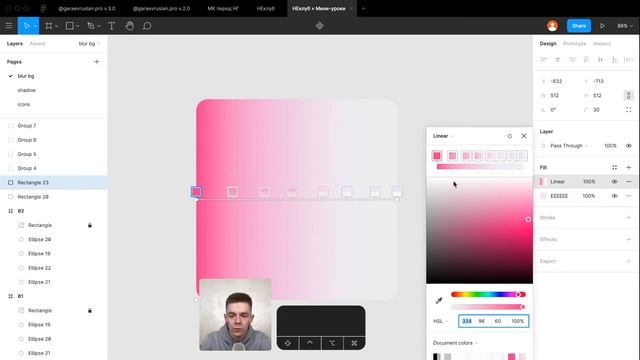640x360 pixels.
Task: Click independent corners icon
Action: tap(629, 110)
